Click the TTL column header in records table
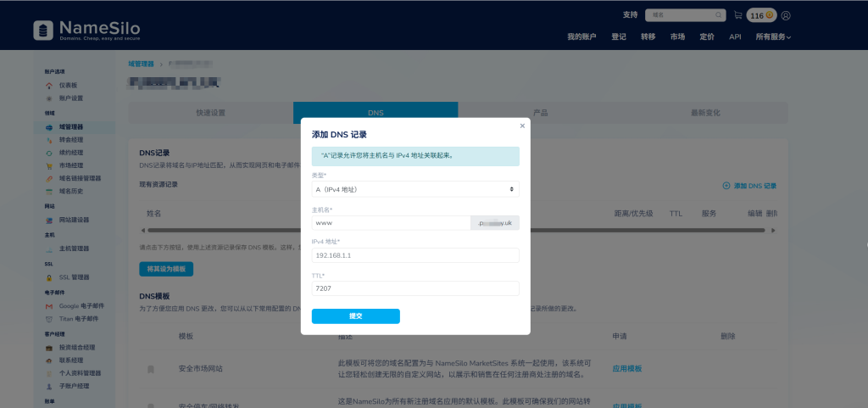This screenshot has height=408, width=868. click(676, 214)
